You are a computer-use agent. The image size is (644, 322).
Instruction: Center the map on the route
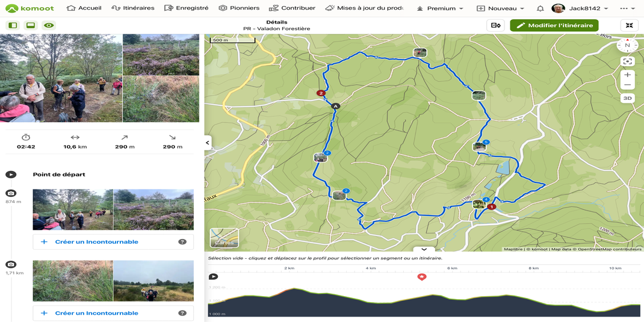[x=627, y=61]
